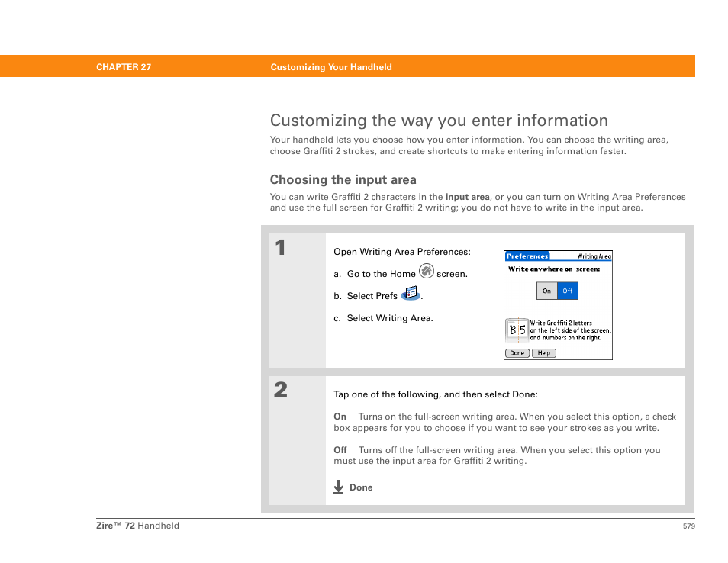
Task: Click the Done down-arrow icon
Action: click(x=339, y=487)
